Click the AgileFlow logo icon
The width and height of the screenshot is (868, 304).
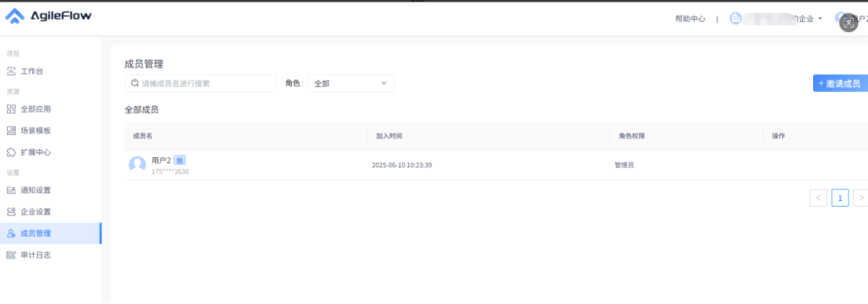click(14, 16)
